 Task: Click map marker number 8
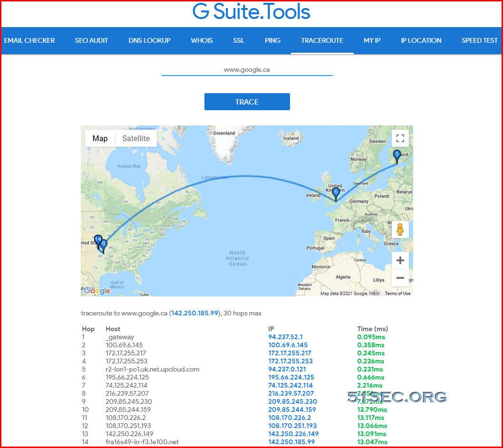pos(103,246)
